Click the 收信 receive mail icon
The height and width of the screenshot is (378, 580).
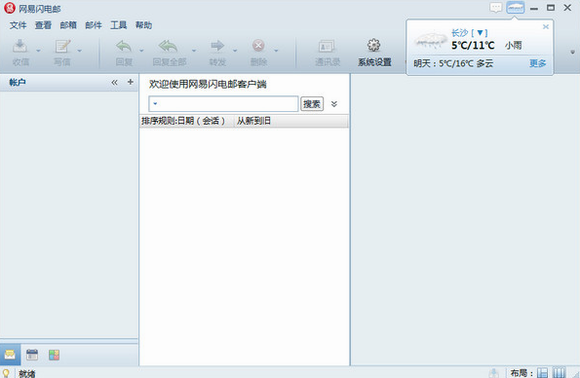pyautogui.click(x=20, y=46)
